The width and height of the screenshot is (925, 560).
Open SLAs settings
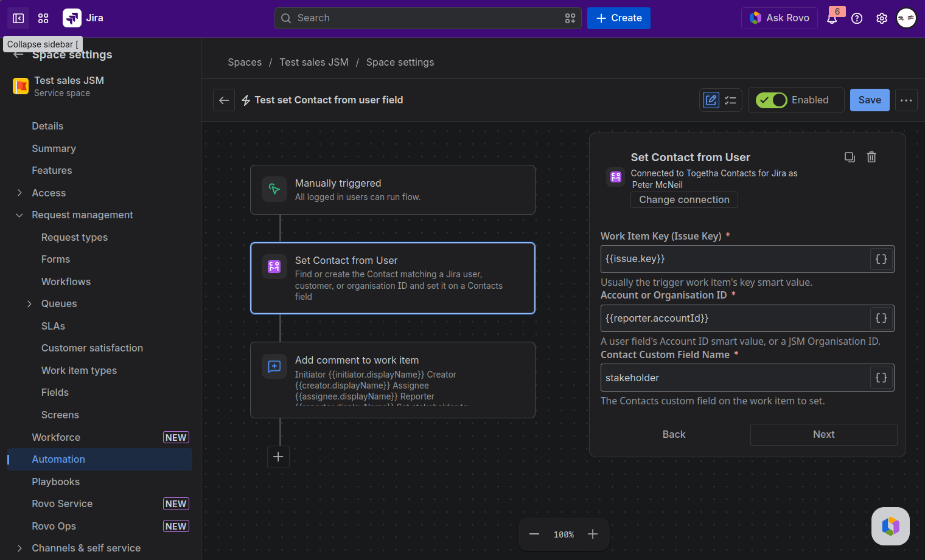pyautogui.click(x=53, y=327)
